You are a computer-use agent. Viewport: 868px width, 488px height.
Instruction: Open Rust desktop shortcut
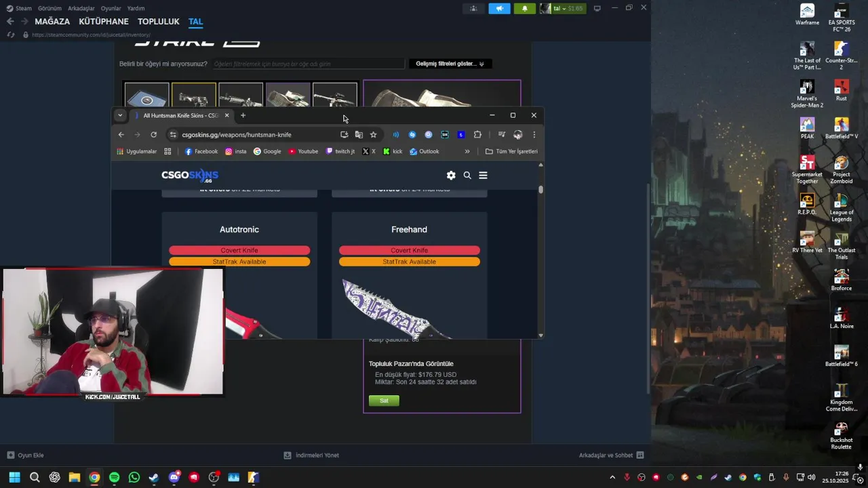(842, 91)
